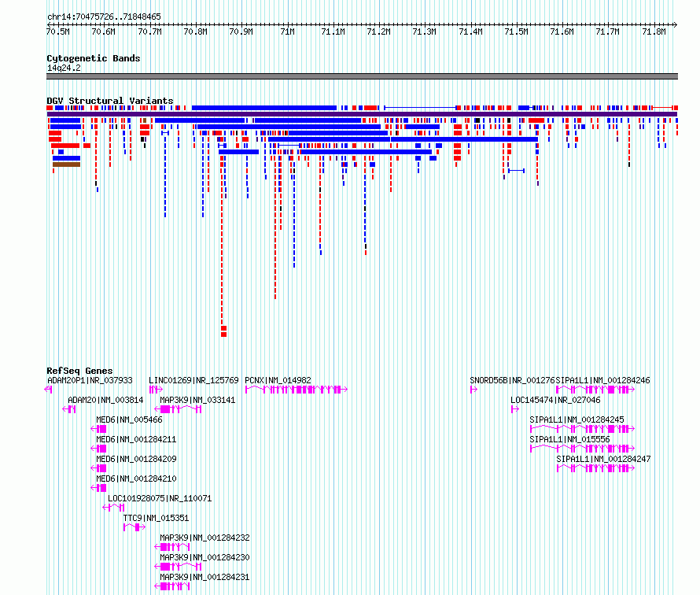Screen dimensions: 700x595
Task: Open the SIPA1L1|NM_001284245 gene label
Action: click(577, 419)
